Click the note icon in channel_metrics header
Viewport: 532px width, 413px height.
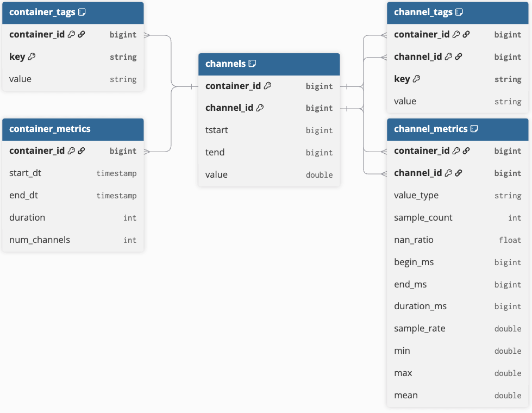[x=474, y=129]
